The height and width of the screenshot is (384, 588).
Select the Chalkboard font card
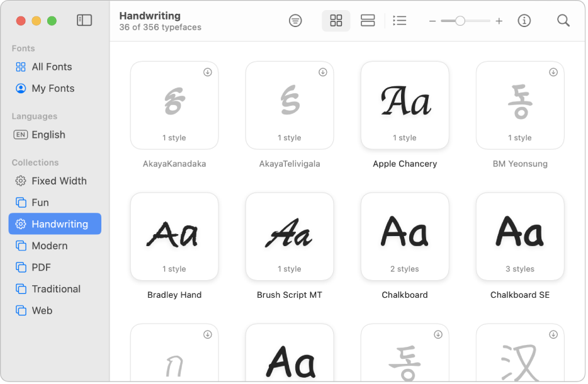tap(405, 237)
